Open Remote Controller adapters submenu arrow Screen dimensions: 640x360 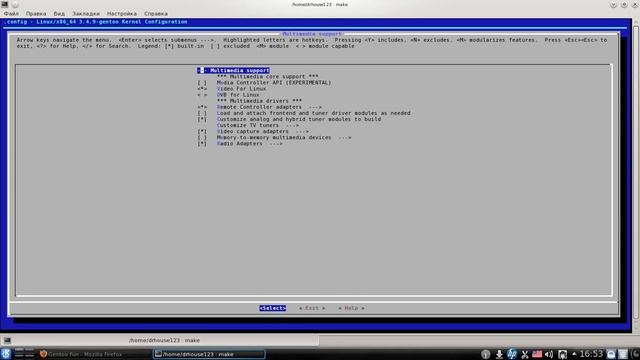coord(315,107)
